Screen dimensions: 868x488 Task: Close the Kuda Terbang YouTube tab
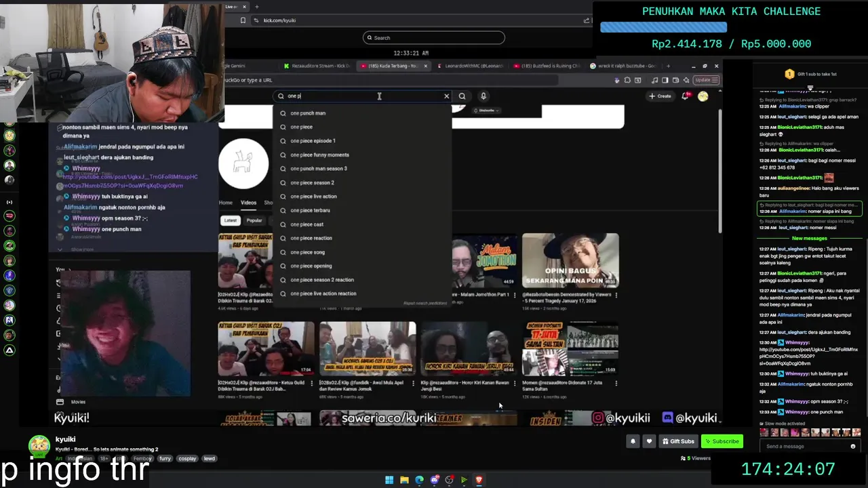(x=426, y=66)
